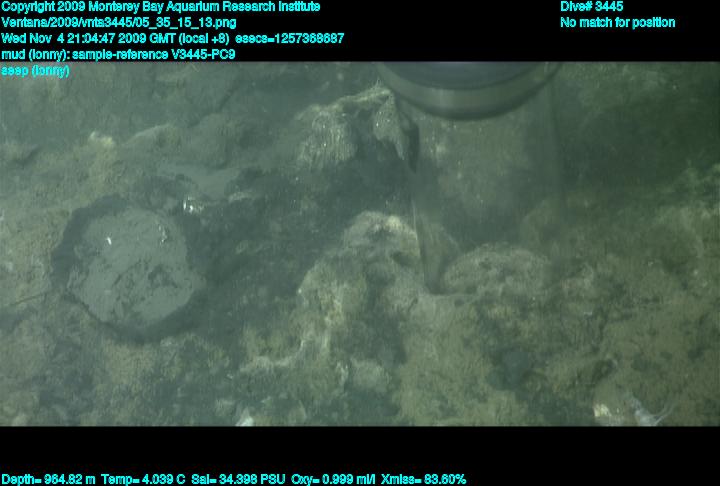Click the 'No match for position' text
This screenshot has height=486, width=720.
(x=618, y=23)
